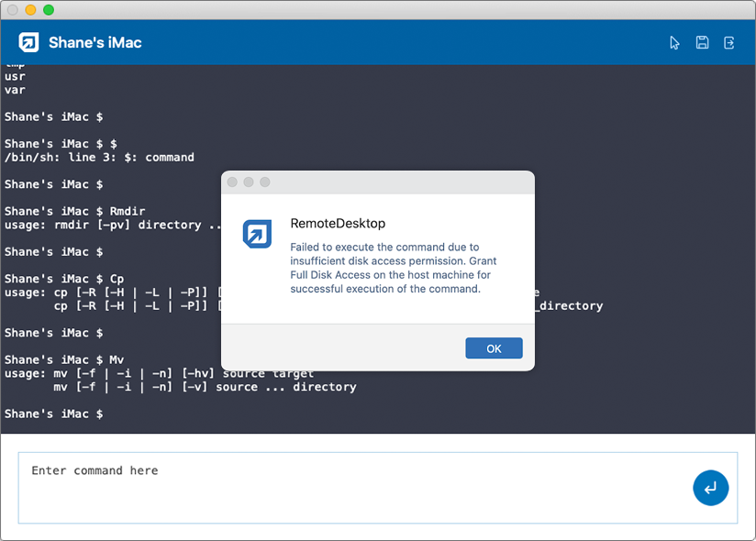This screenshot has width=756, height=541.
Task: Click the Full Disk Access error message
Action: click(x=394, y=268)
